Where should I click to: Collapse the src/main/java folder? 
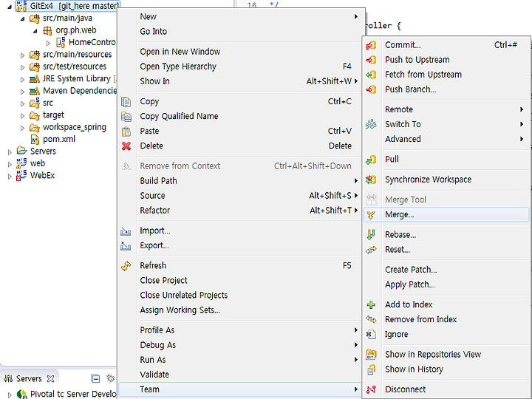pyautogui.click(x=22, y=19)
